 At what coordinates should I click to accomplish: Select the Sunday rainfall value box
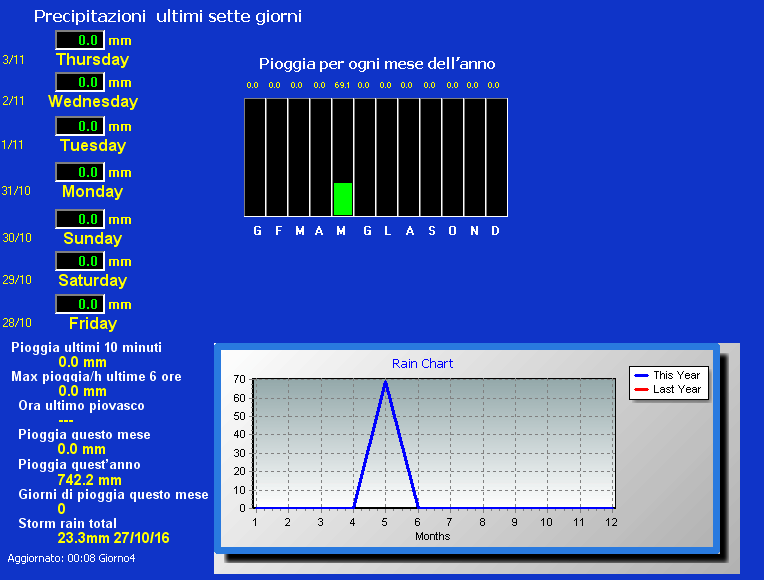click(x=80, y=219)
